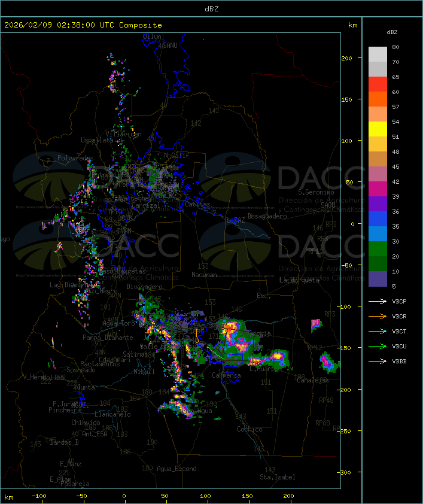
Task: Pick the light gray 70-80 dBZ swatch
Action: [378, 54]
